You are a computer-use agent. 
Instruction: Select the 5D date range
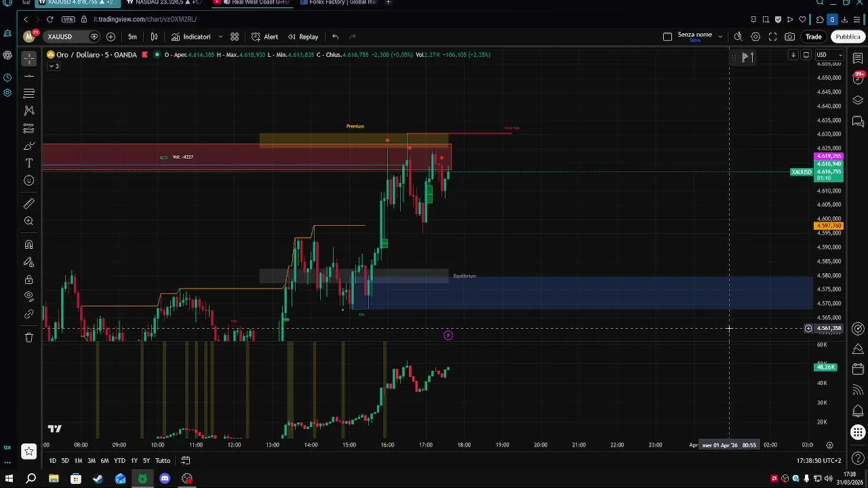(65, 461)
